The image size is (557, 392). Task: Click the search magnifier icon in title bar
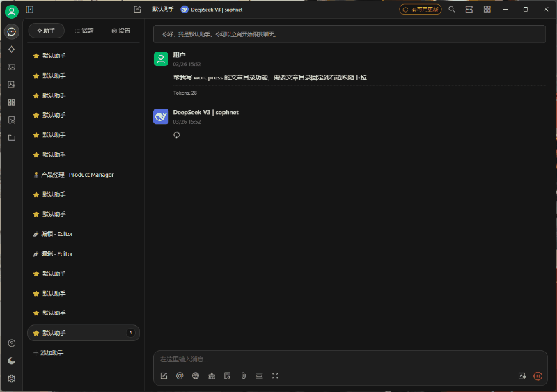pyautogui.click(x=452, y=10)
